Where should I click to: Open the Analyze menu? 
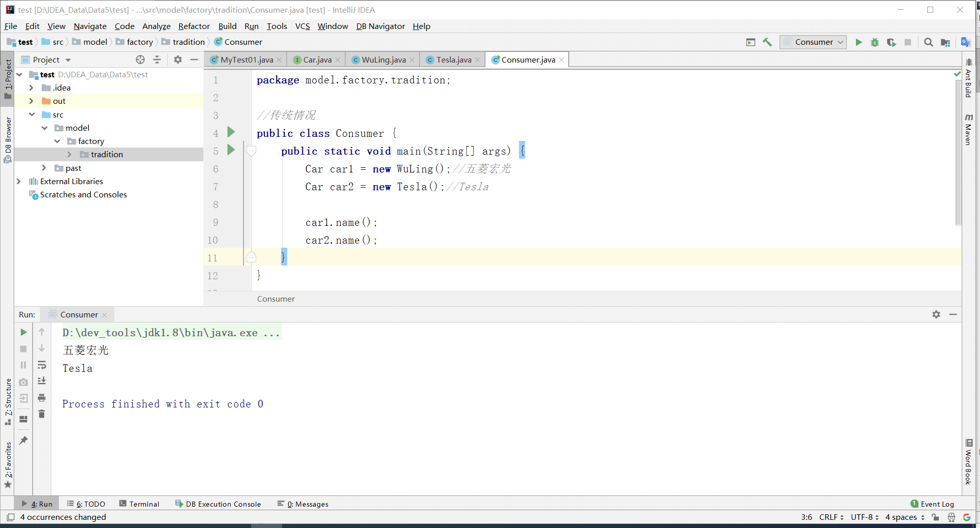(156, 26)
